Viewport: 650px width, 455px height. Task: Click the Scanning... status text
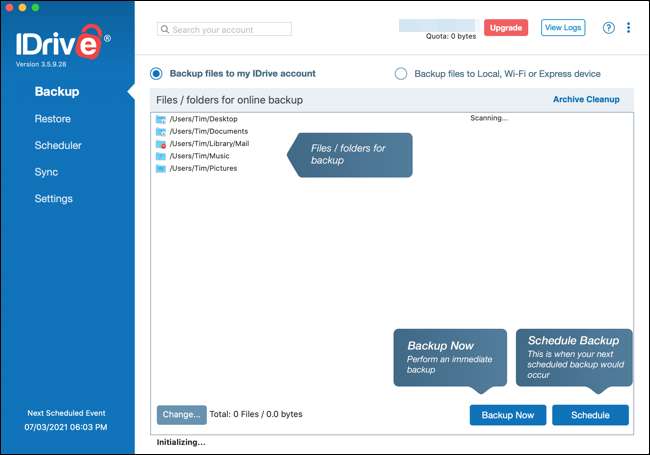pos(489,118)
